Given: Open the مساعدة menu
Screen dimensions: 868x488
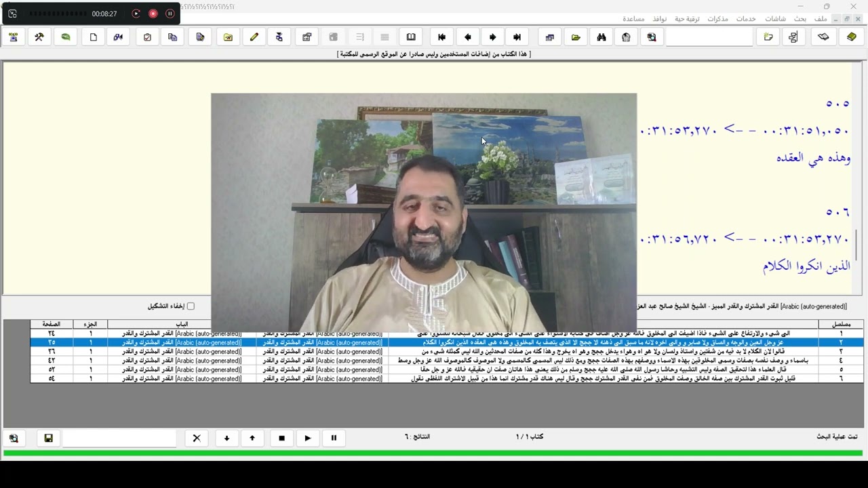Looking at the screenshot, I should pos(633,19).
